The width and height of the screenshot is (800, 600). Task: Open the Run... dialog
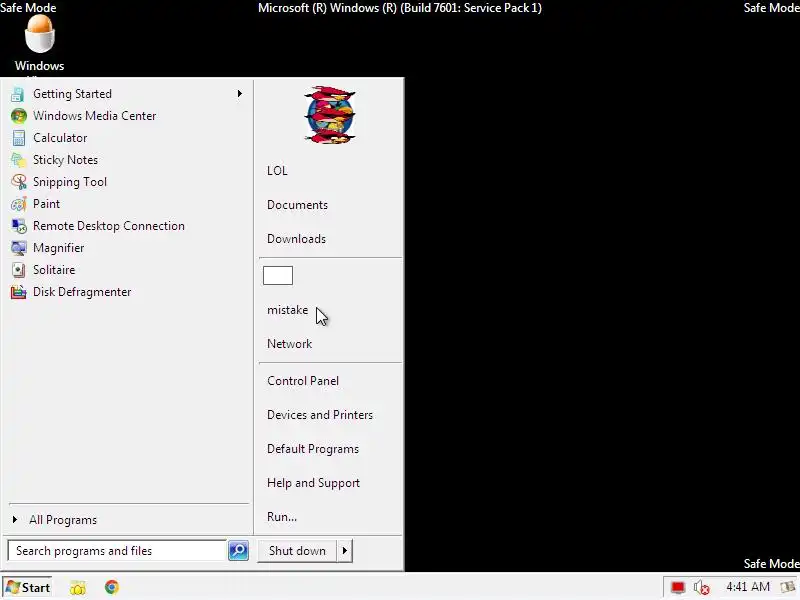(x=282, y=517)
